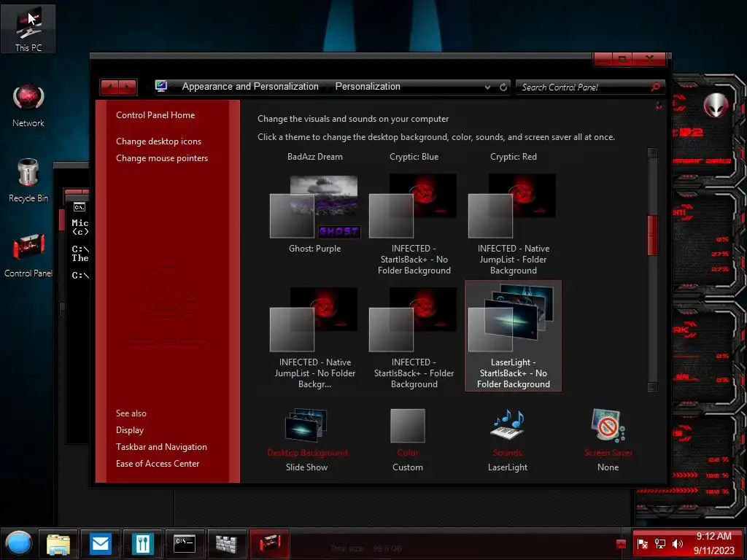Click the back arrow in Personalization window

click(x=110, y=87)
